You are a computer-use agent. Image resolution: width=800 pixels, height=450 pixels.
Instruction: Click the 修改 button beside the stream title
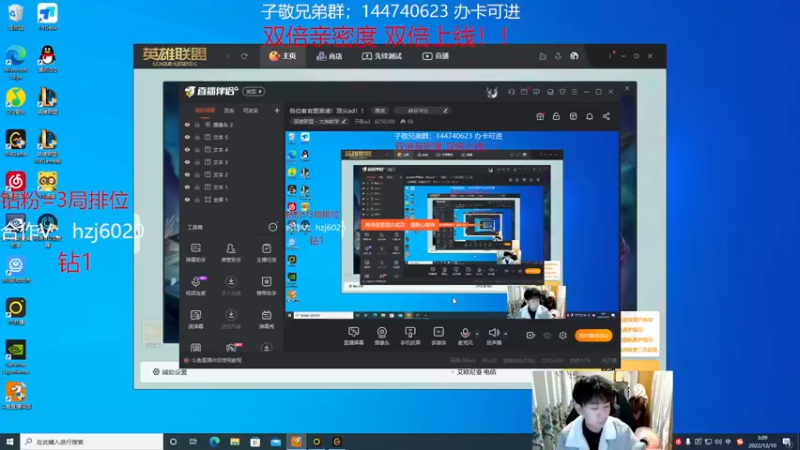(380, 110)
